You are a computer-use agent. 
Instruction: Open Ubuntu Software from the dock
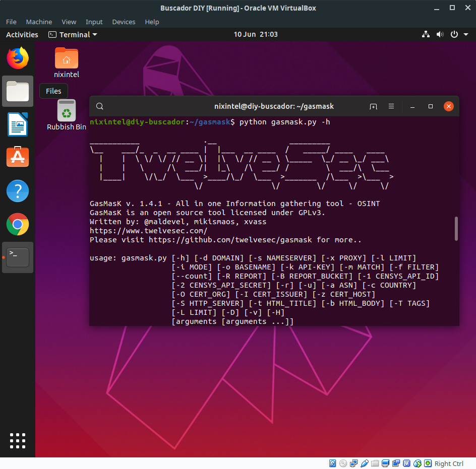click(18, 157)
